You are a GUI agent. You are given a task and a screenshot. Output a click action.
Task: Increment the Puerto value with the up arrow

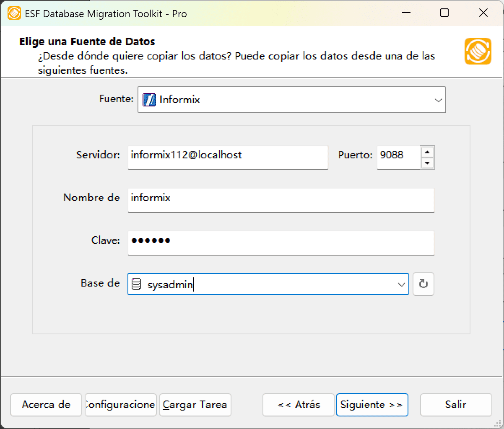428,152
